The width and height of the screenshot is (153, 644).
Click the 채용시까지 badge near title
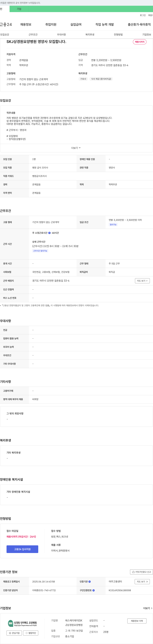pos(139,42)
